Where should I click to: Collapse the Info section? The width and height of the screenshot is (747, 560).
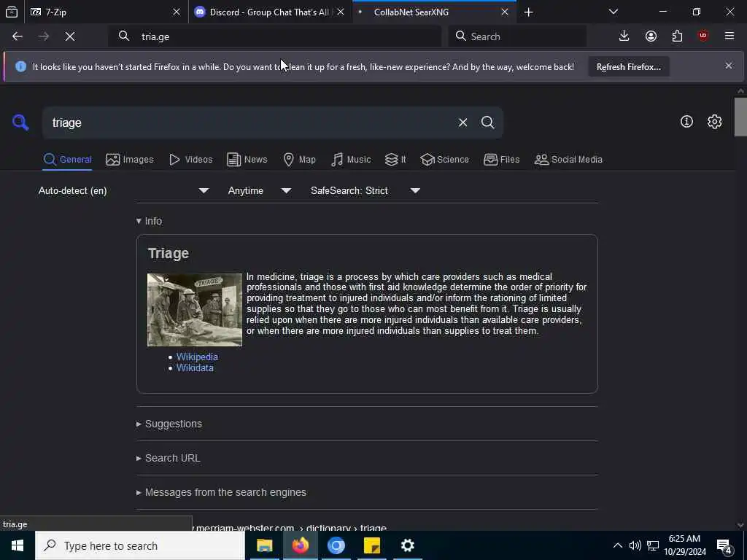149,221
